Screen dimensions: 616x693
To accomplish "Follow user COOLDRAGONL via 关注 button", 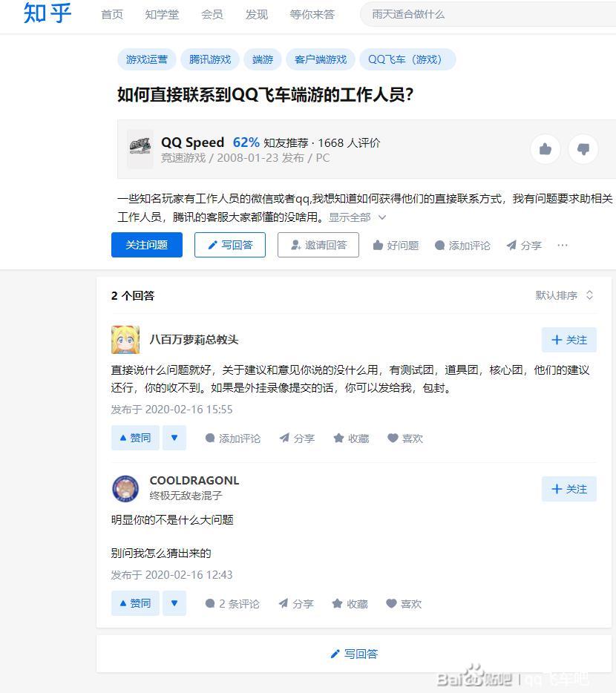I will tap(569, 489).
